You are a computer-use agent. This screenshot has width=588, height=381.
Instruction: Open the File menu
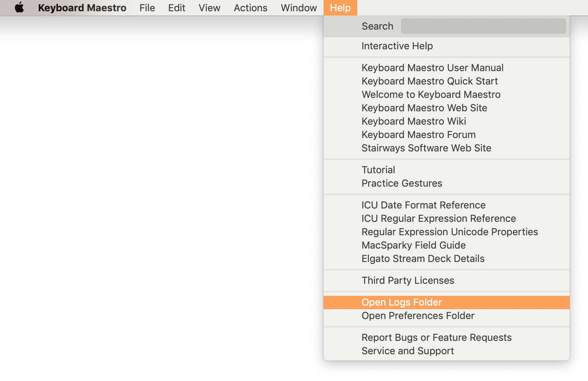point(147,8)
